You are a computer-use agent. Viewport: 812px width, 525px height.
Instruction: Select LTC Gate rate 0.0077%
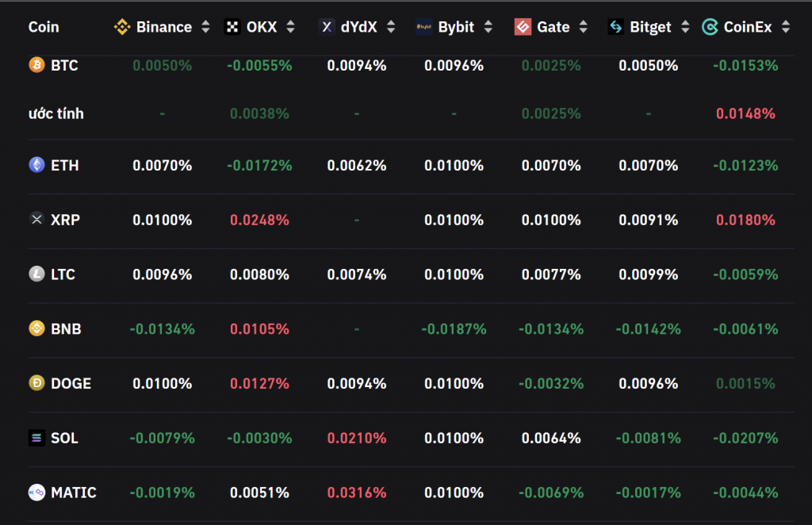coord(551,274)
